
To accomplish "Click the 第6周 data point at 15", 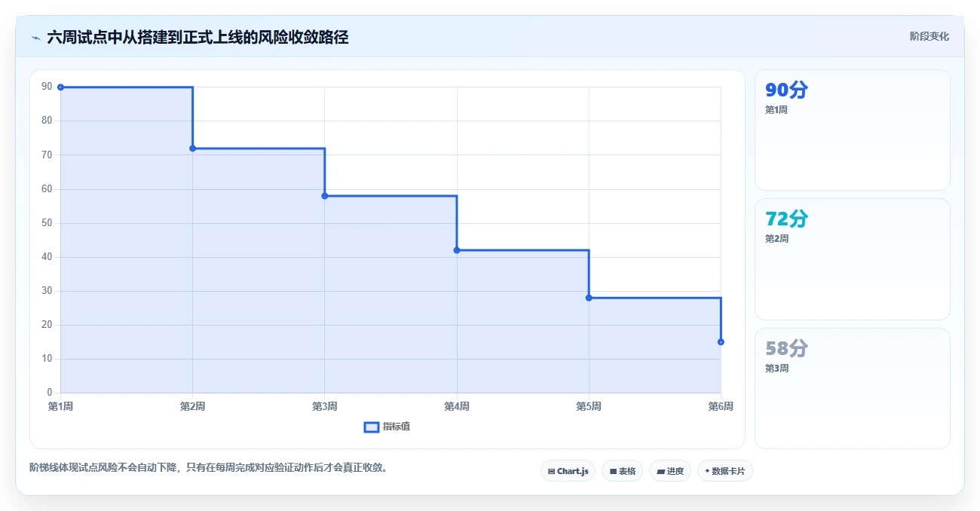I will pos(721,342).
